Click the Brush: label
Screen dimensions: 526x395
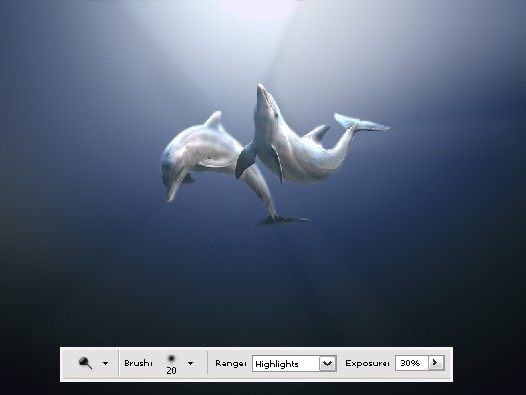(138, 363)
